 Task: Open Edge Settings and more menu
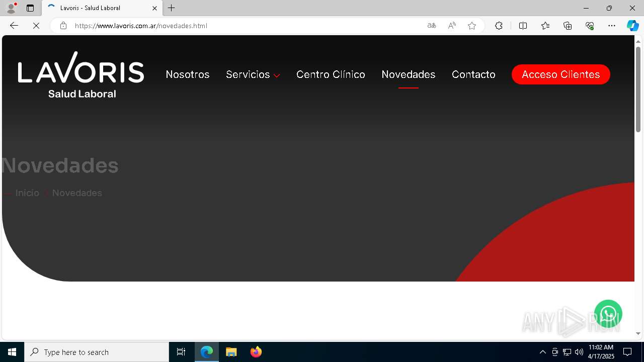click(612, 26)
